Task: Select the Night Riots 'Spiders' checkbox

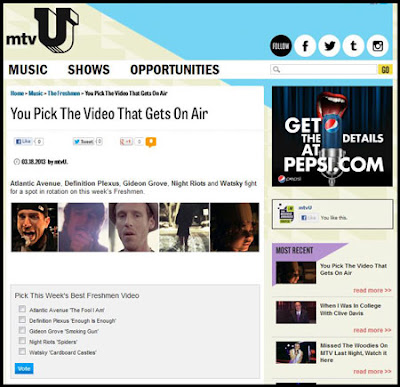Action: pyautogui.click(x=22, y=341)
